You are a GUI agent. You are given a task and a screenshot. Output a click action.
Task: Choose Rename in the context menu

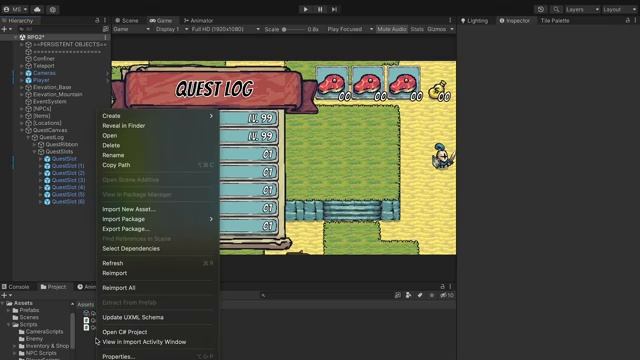(158, 155)
